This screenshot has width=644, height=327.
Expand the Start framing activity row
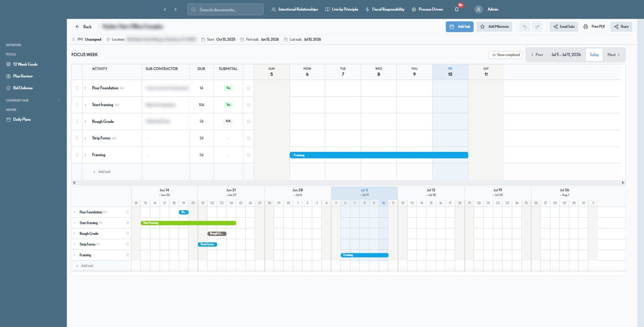click(x=85, y=105)
